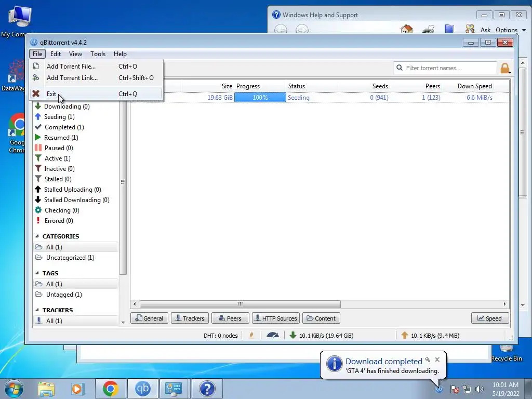Screen dimensions: 532x399
Task: Choose Exit from the File menu
Action: point(96,94)
